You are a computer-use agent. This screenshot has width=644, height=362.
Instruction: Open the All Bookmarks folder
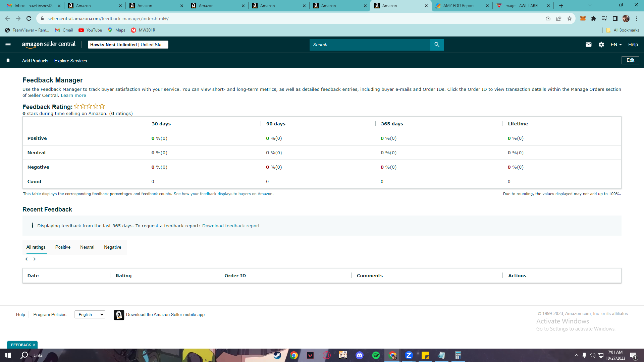point(623,30)
